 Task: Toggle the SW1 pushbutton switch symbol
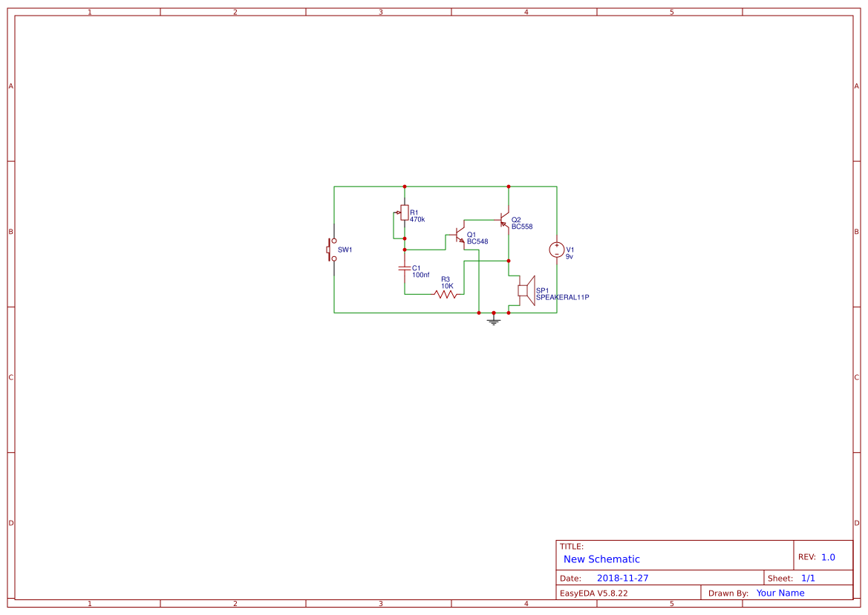click(x=330, y=249)
